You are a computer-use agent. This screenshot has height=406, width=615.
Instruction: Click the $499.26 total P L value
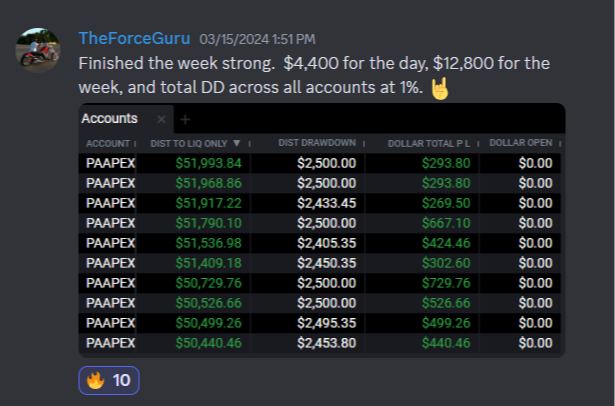tap(446, 323)
